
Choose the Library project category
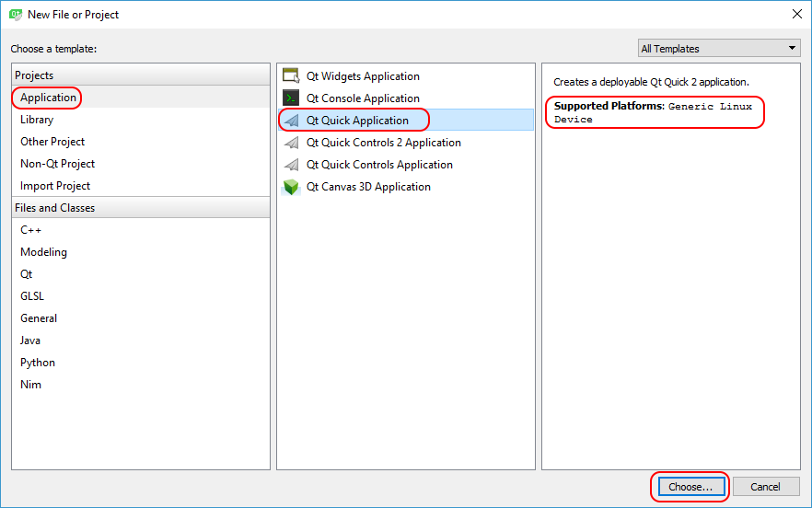click(x=37, y=120)
